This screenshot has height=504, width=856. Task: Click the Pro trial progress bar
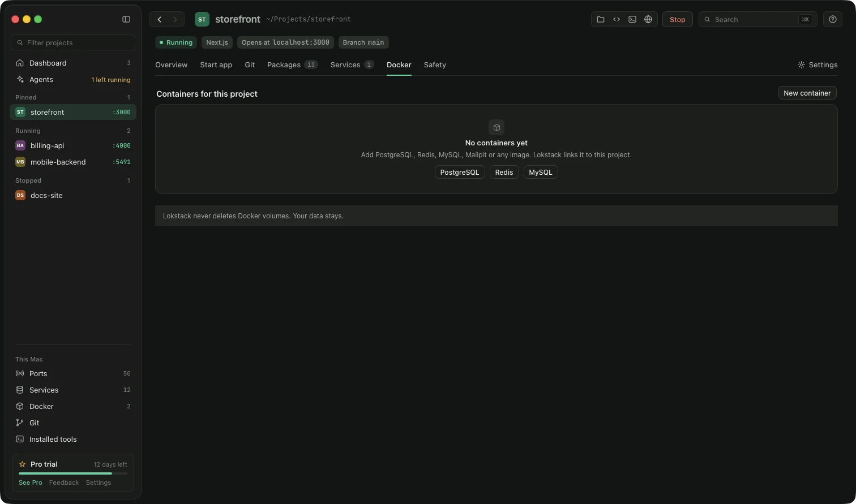73,473
